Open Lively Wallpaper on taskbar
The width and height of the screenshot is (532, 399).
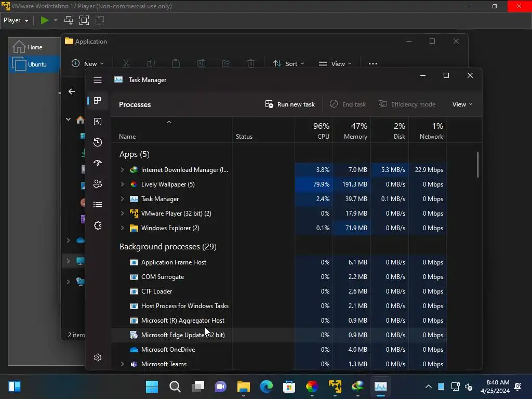click(x=312, y=386)
